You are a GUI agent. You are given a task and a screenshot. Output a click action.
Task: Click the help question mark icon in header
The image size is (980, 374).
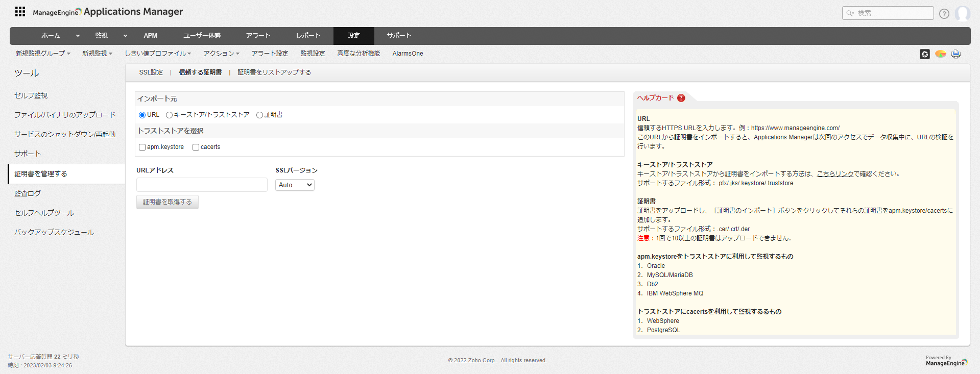pos(944,14)
